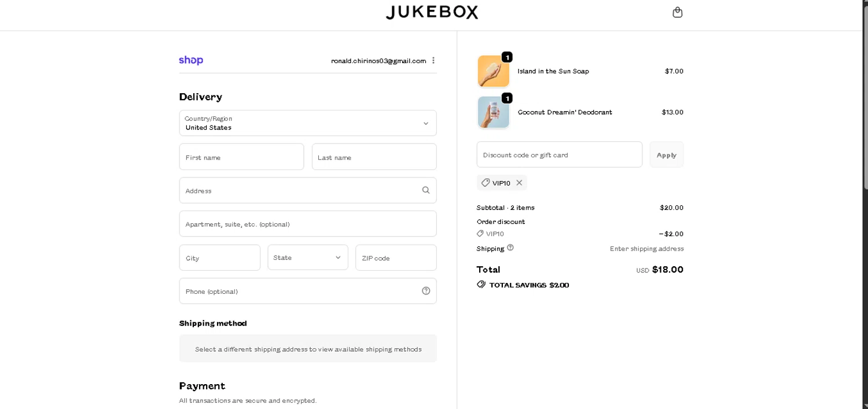868x409 pixels.
Task: Click the address search magnifier icon
Action: point(426,190)
